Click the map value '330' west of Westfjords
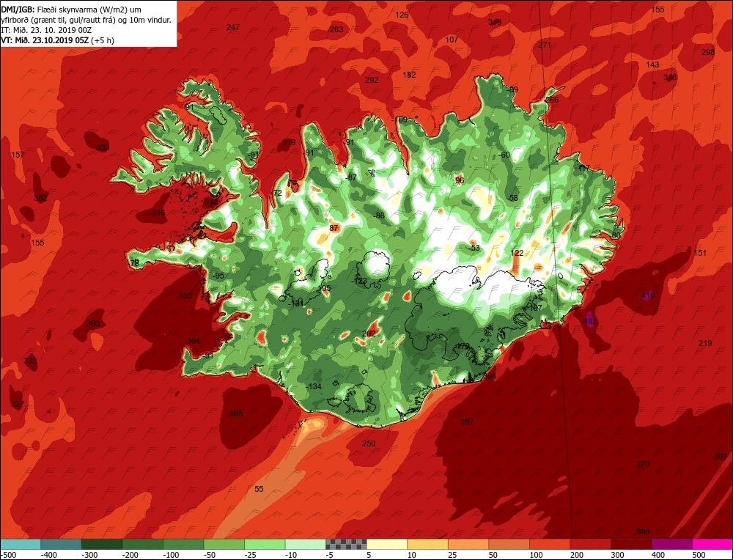 (x=103, y=147)
